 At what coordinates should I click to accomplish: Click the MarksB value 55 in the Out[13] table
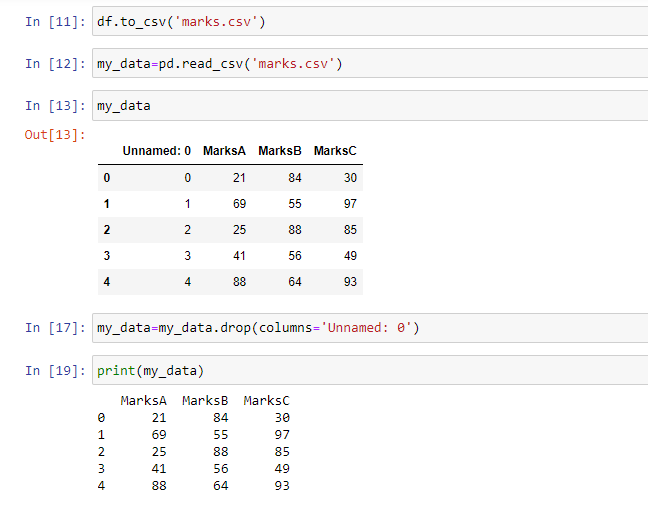pyautogui.click(x=295, y=204)
